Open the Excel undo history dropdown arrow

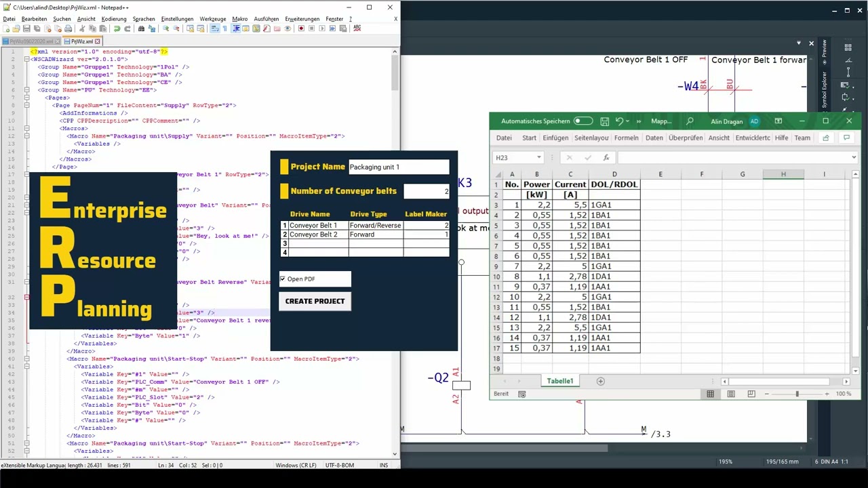628,121
